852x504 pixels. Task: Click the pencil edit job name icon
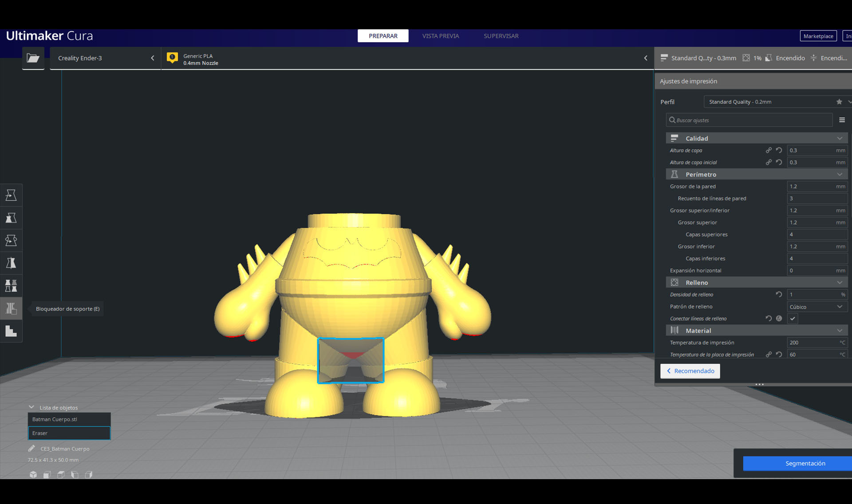point(32,449)
